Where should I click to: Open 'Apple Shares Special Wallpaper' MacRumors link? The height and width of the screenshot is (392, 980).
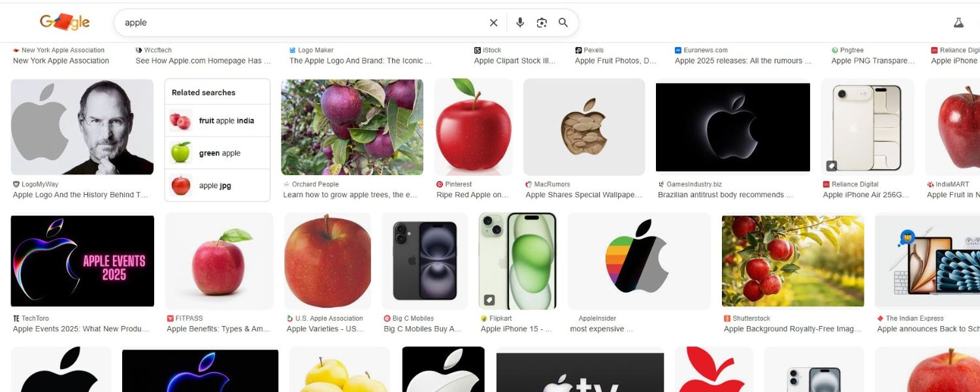coord(583,195)
